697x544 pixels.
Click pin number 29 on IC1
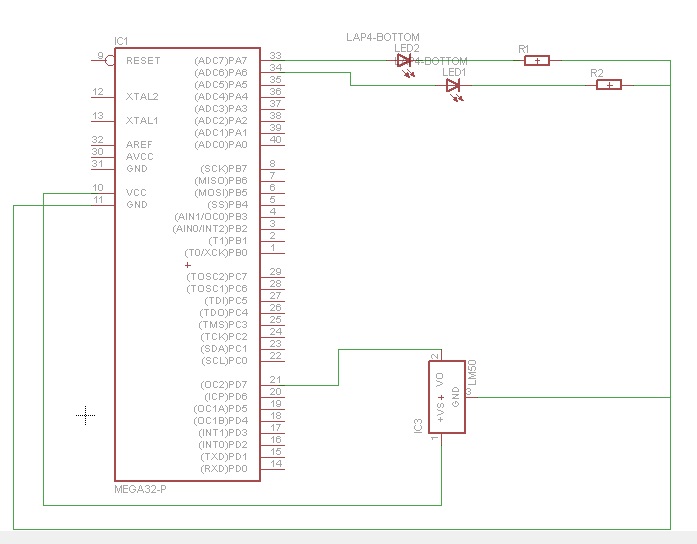coord(275,272)
